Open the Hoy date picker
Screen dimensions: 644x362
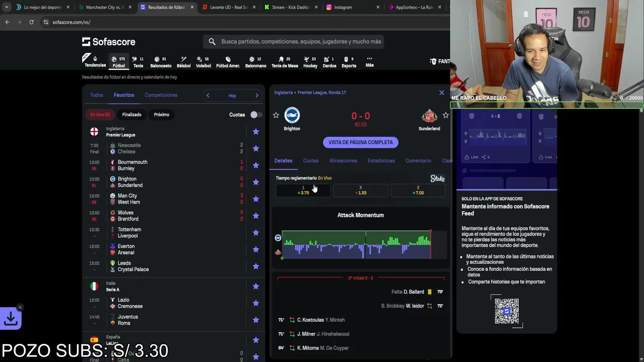click(x=232, y=96)
